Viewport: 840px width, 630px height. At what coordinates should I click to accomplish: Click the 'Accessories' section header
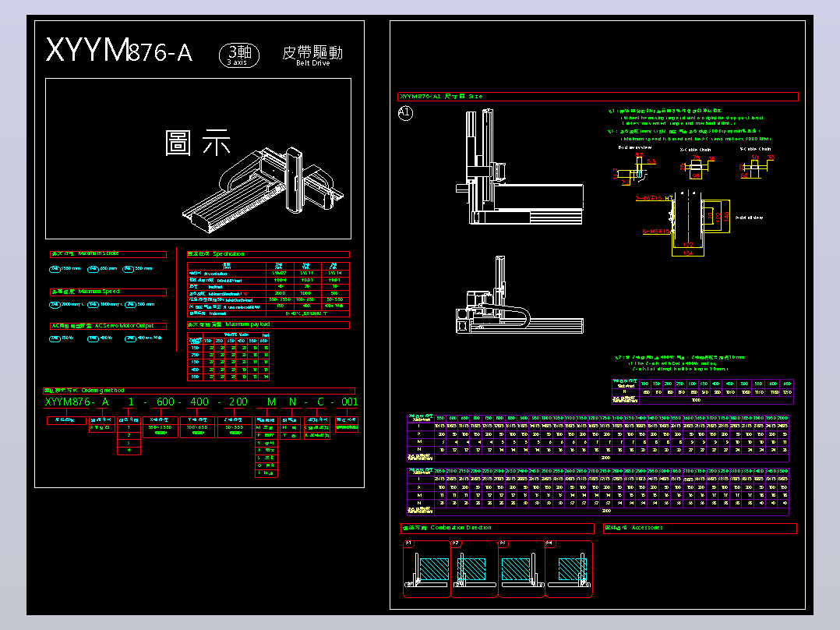[701, 529]
